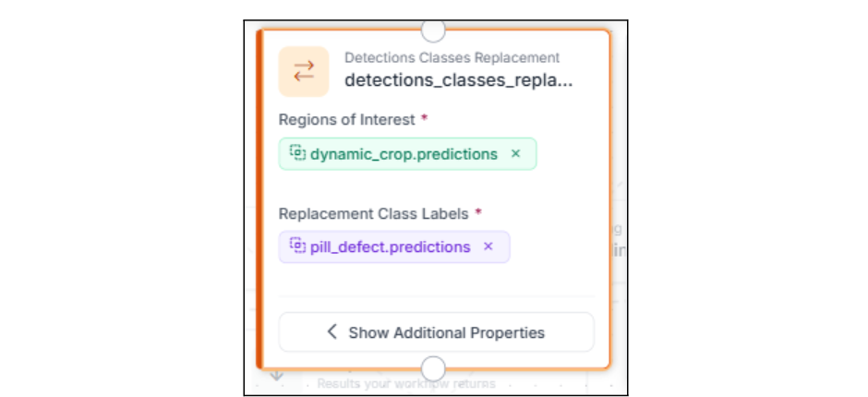Open the pill_defect.predictions selector text
Screen dimensions: 868x397
click(x=390, y=247)
